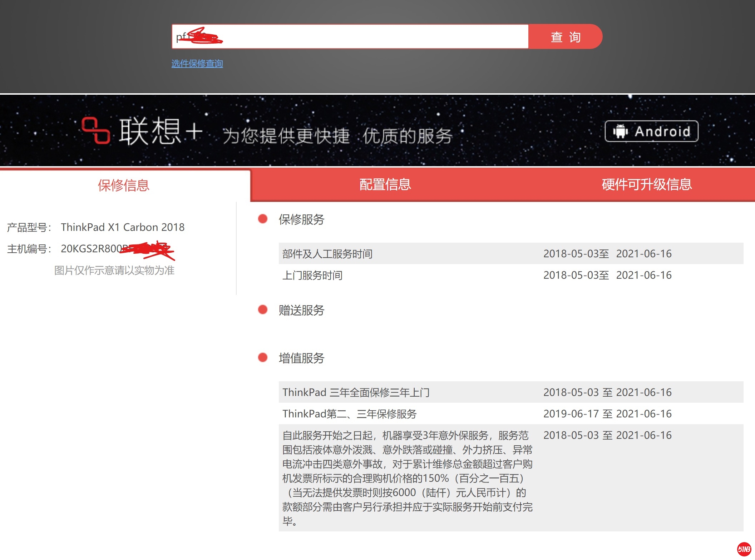The width and height of the screenshot is (755, 560).
Task: Click the Android download badge
Action: click(x=651, y=131)
